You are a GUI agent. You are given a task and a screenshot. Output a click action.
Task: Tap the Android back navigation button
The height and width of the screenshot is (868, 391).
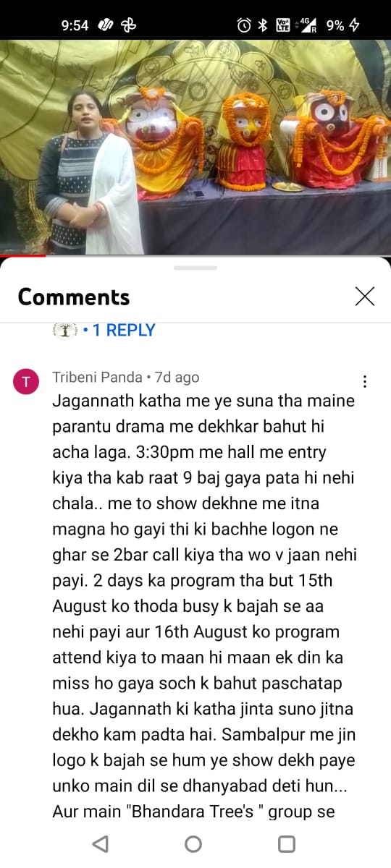(x=101, y=844)
